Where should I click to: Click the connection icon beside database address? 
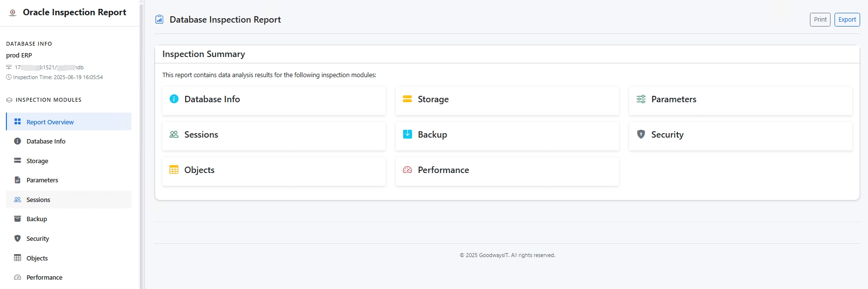9,67
